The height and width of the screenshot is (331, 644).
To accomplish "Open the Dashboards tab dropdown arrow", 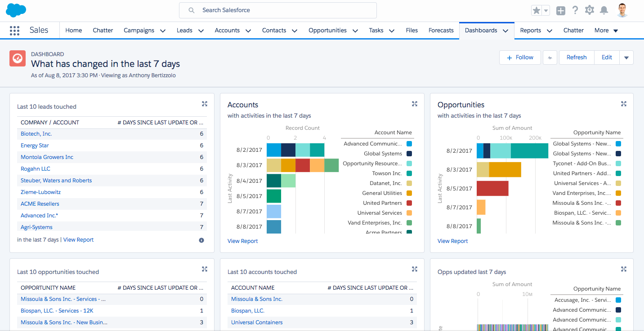I will click(505, 31).
